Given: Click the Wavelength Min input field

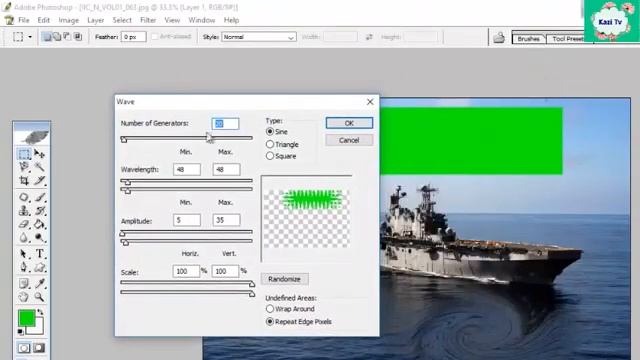Looking at the screenshot, I should click(x=187, y=169).
